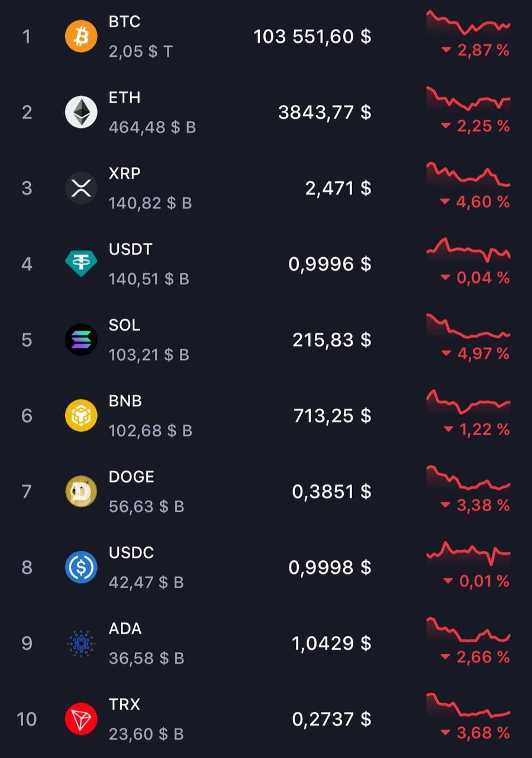The width and height of the screenshot is (532, 758).
Task: Click the ADA market cap 36,58 $ B
Action: 146,658
